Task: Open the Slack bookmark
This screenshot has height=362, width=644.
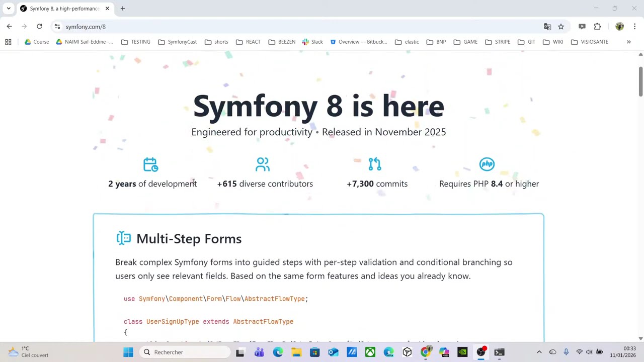Action: 312,42
